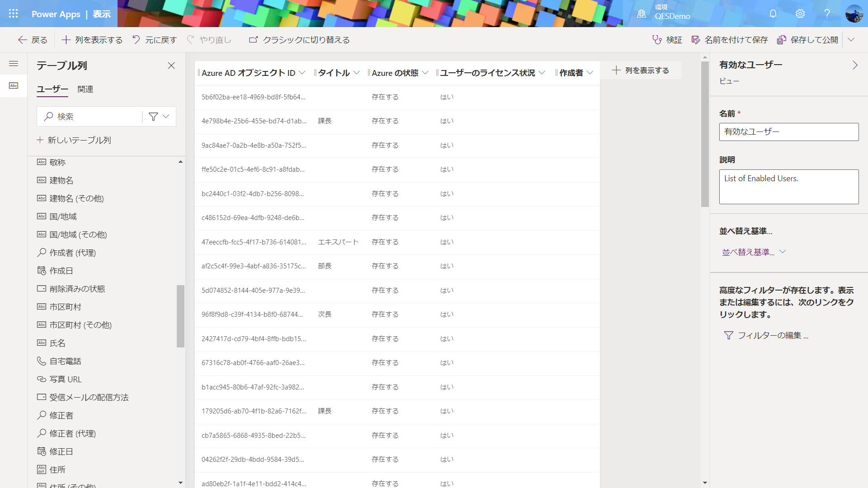Click 新しいテーブル列 to add a column

pos(74,140)
